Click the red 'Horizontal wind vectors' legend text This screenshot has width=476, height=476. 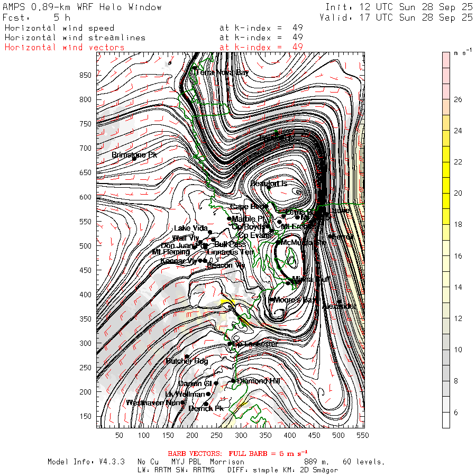click(x=65, y=47)
